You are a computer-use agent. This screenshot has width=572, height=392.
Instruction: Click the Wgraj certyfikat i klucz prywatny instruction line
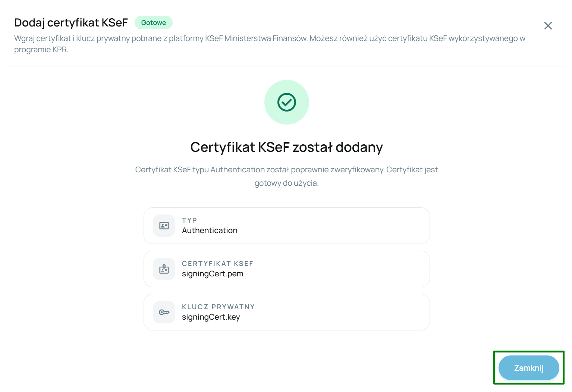coord(270,38)
